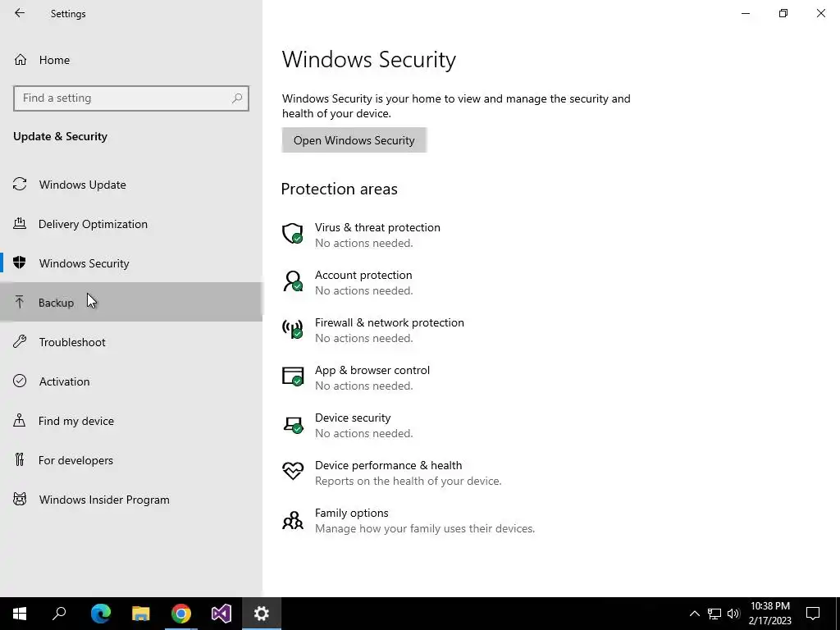Minimize the Settings window
The height and width of the screenshot is (630, 840).
tap(746, 13)
